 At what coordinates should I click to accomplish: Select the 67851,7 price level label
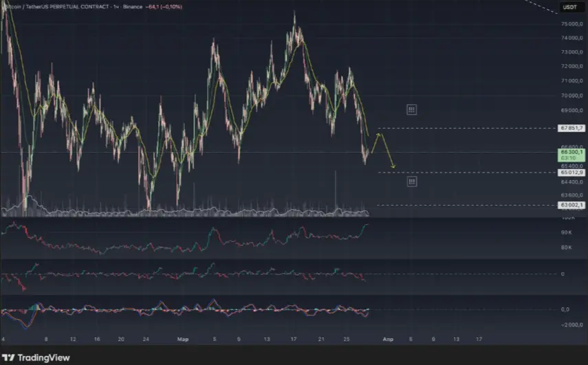pyautogui.click(x=571, y=128)
